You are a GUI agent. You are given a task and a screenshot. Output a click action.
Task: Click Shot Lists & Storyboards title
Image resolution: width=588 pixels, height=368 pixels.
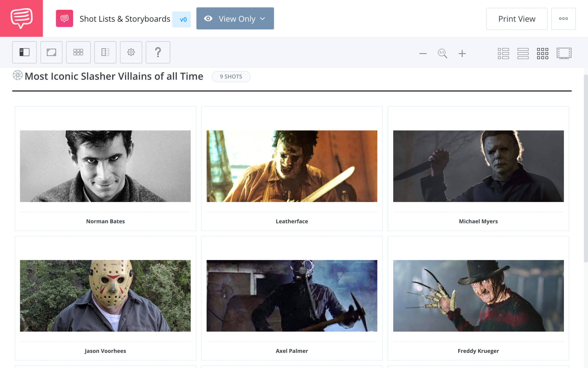(125, 19)
